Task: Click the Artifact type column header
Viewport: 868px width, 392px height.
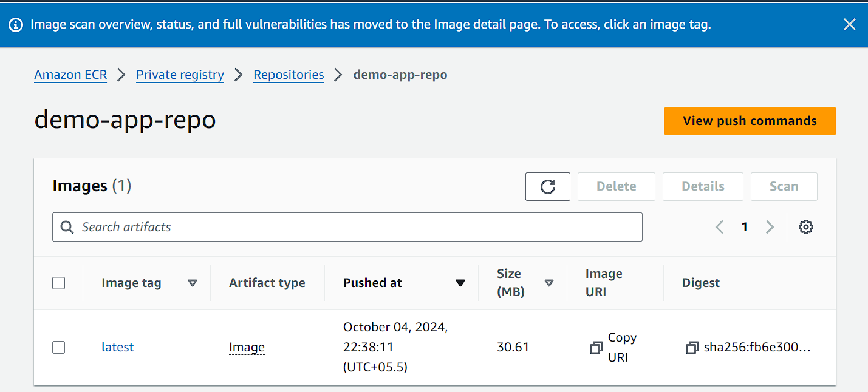Action: (x=267, y=283)
